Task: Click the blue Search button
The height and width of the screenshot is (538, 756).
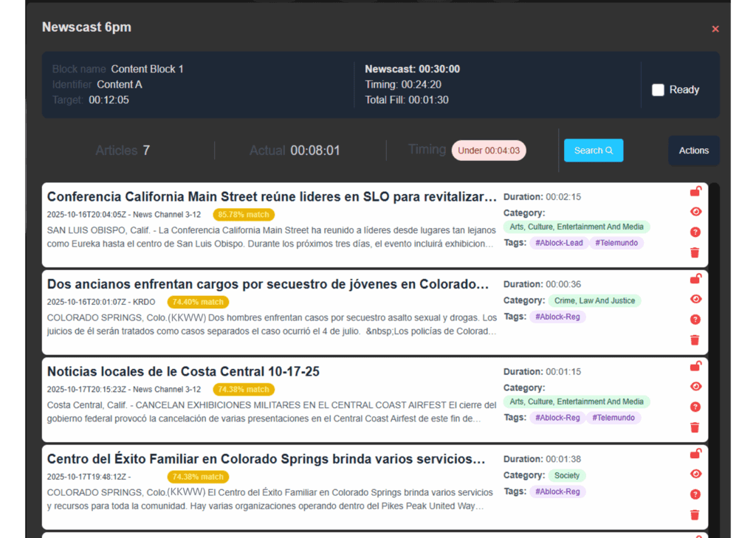Action: [x=594, y=151]
